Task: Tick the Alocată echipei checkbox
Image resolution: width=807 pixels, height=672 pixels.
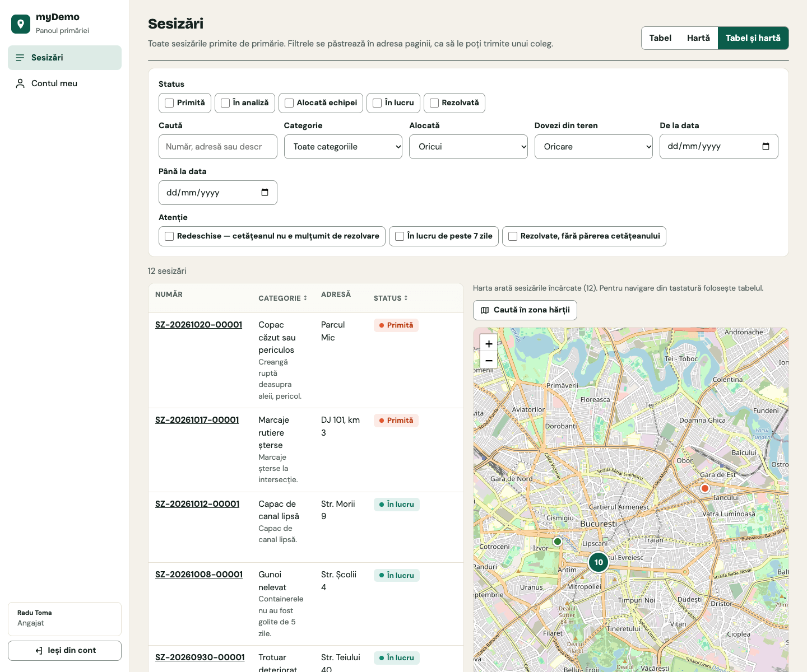Action: 289,103
